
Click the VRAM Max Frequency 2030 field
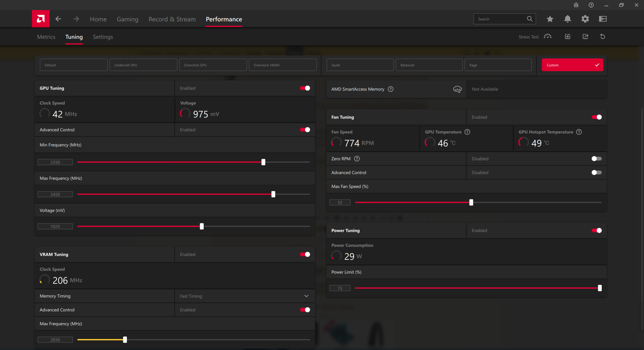point(55,340)
